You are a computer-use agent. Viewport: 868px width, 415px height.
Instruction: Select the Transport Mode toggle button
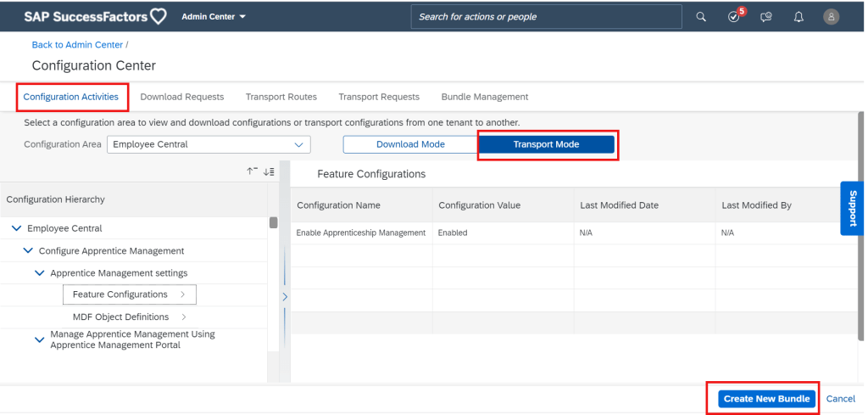click(x=546, y=144)
